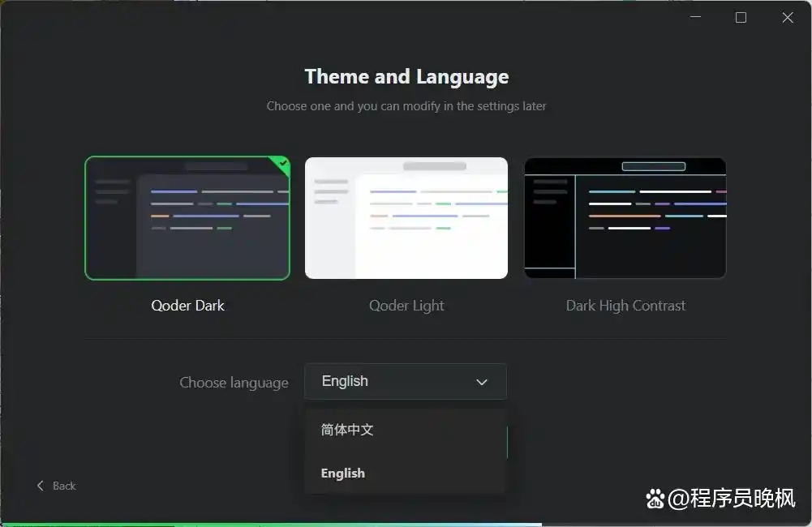Viewport: 812px width, 527px height.
Task: Click the green checkmark badge on Qoder Dark
Action: [x=282, y=163]
